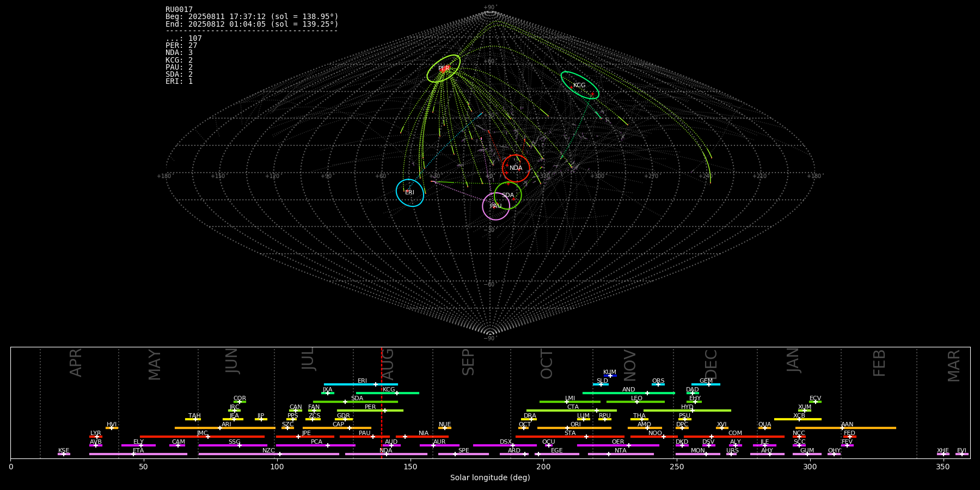Click the NTA shower bar in timeline
980x490 pixels.
[x=621, y=454]
